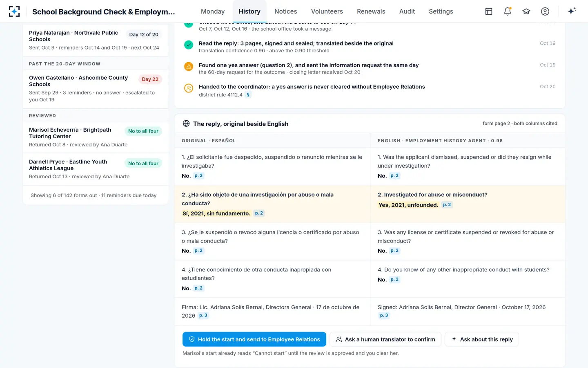Click the warning icon beside 'Found one yes answer'

(x=189, y=66)
